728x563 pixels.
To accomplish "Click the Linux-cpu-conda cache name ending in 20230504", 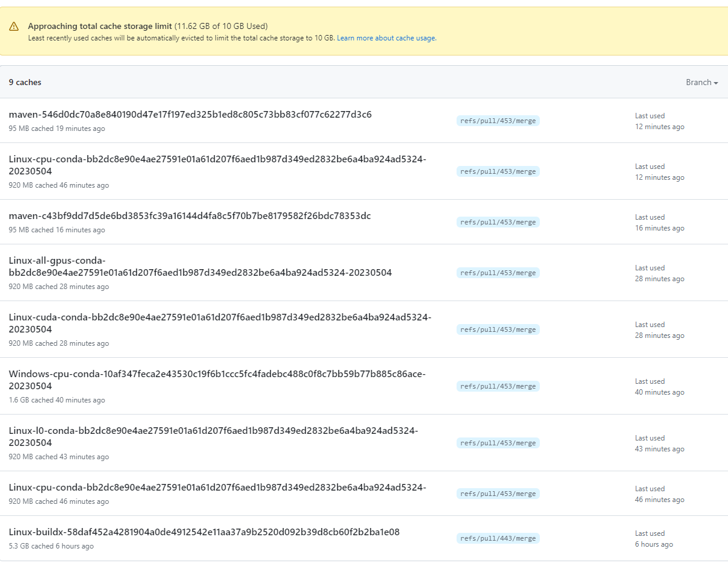I will [x=218, y=165].
